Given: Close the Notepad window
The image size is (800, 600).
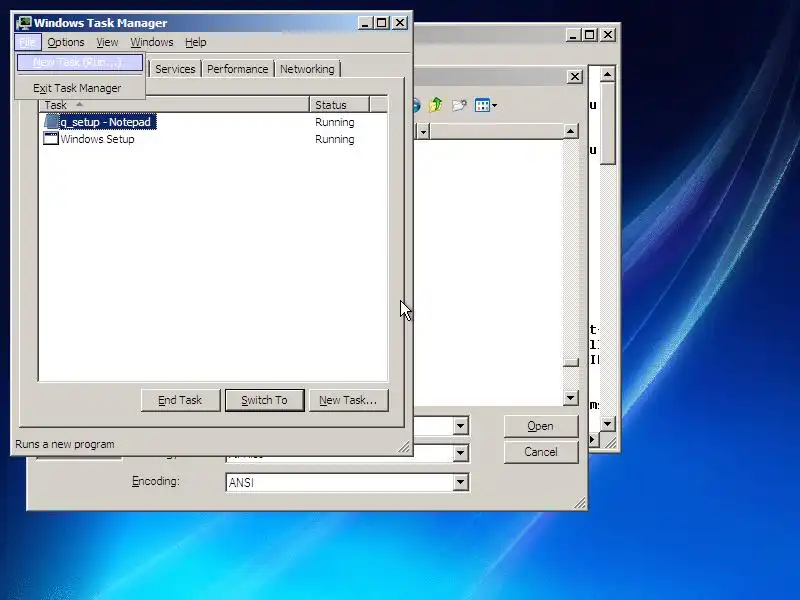Looking at the screenshot, I should click(x=608, y=35).
